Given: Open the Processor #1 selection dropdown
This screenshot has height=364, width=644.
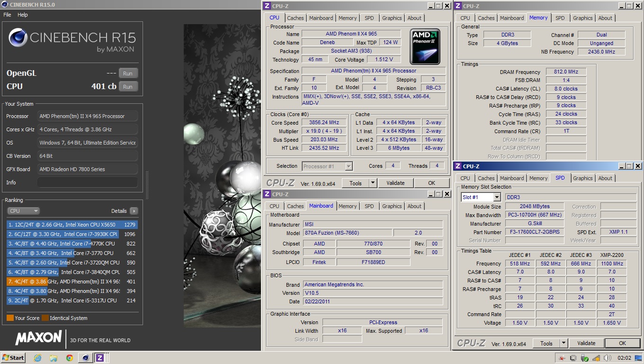Looking at the screenshot, I should [327, 166].
